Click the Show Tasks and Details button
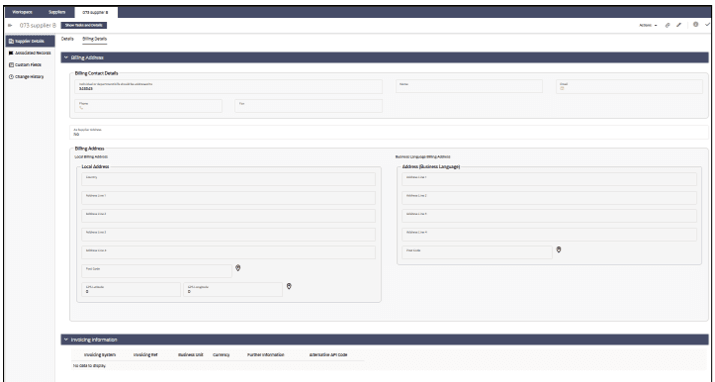 [x=84, y=26]
